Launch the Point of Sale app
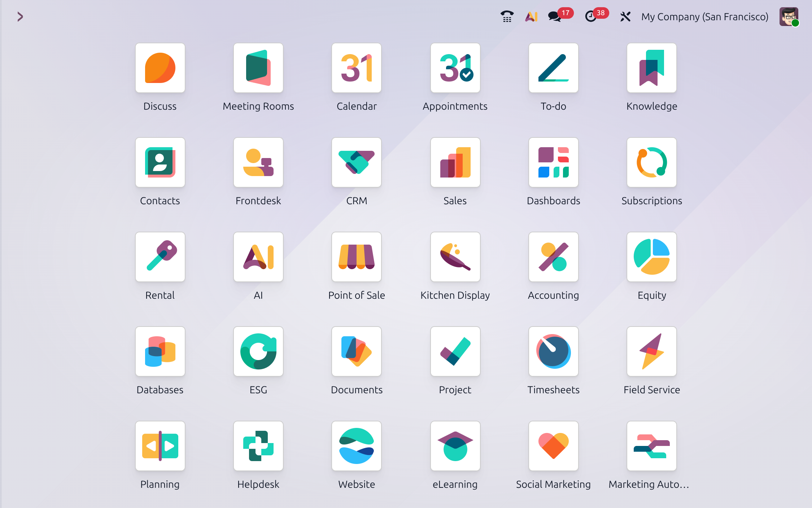The image size is (812, 508). 356,257
